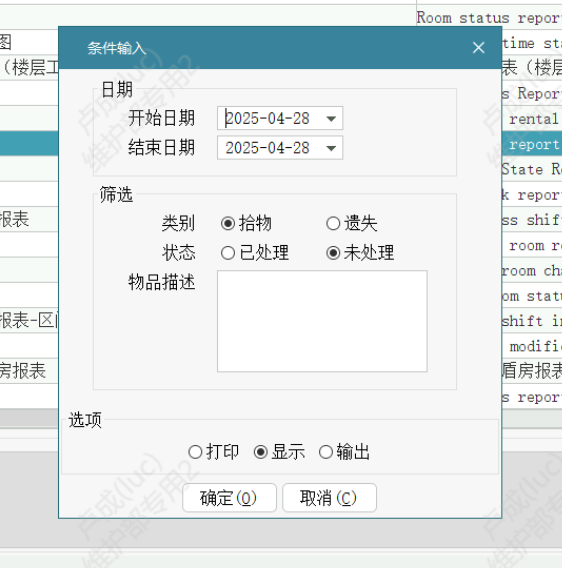The height and width of the screenshot is (568, 562).
Task: Open the 开始日期 date dropdown arrow
Action: 331,118
